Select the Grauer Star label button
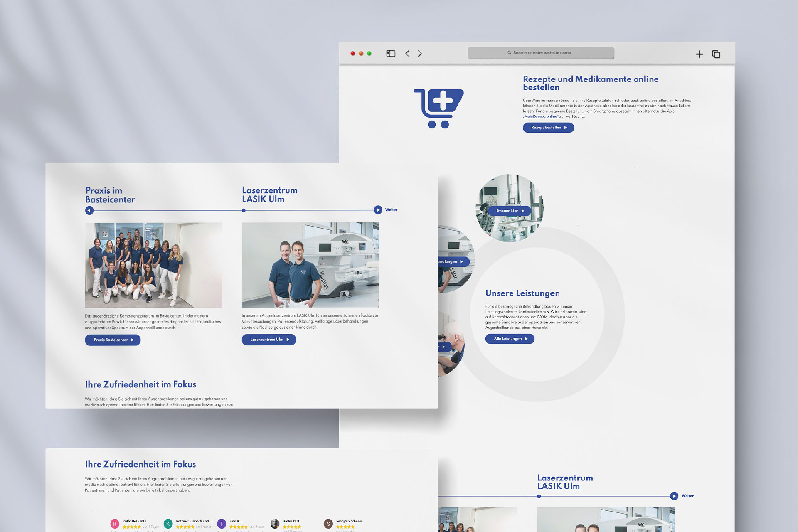798x532 pixels. click(510, 211)
